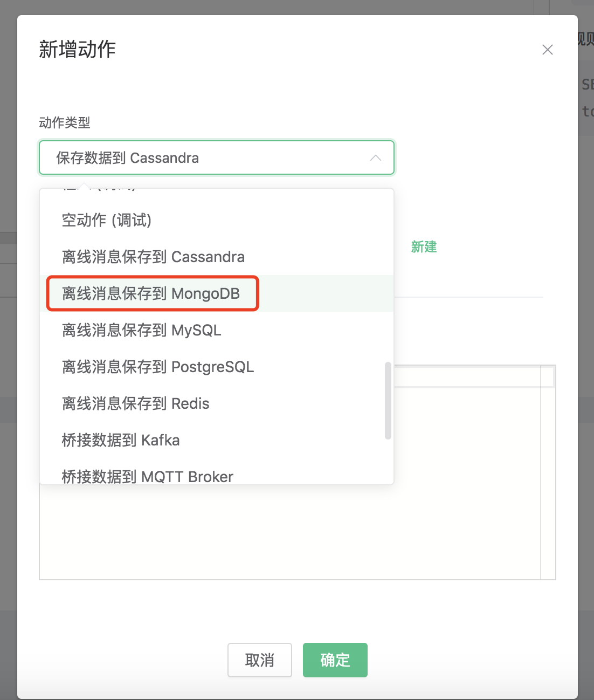Pick the 桥接数据到 Kafka option

point(121,440)
